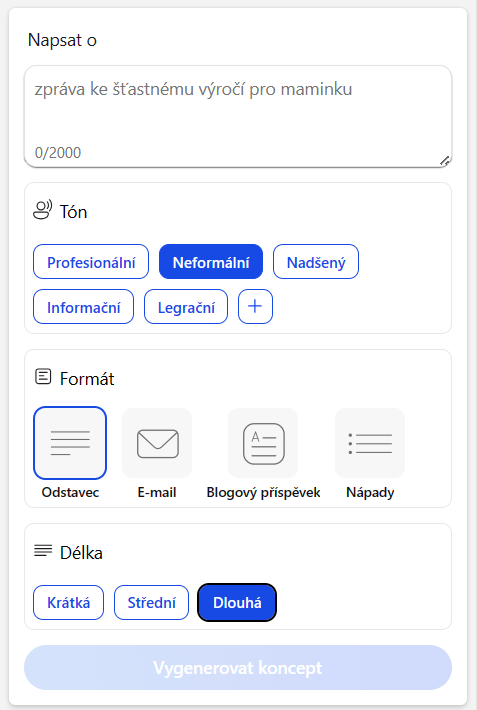Choose Střední length
The image size is (477, 710).
coord(151,602)
